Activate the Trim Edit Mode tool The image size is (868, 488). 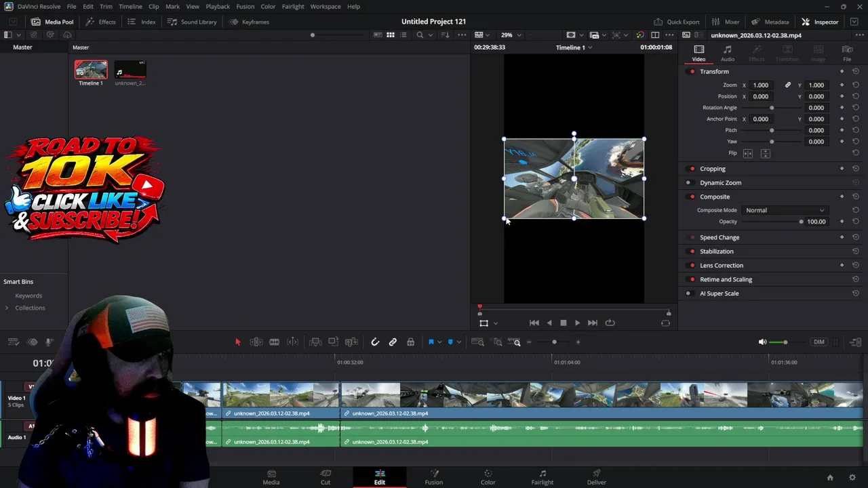coord(256,342)
